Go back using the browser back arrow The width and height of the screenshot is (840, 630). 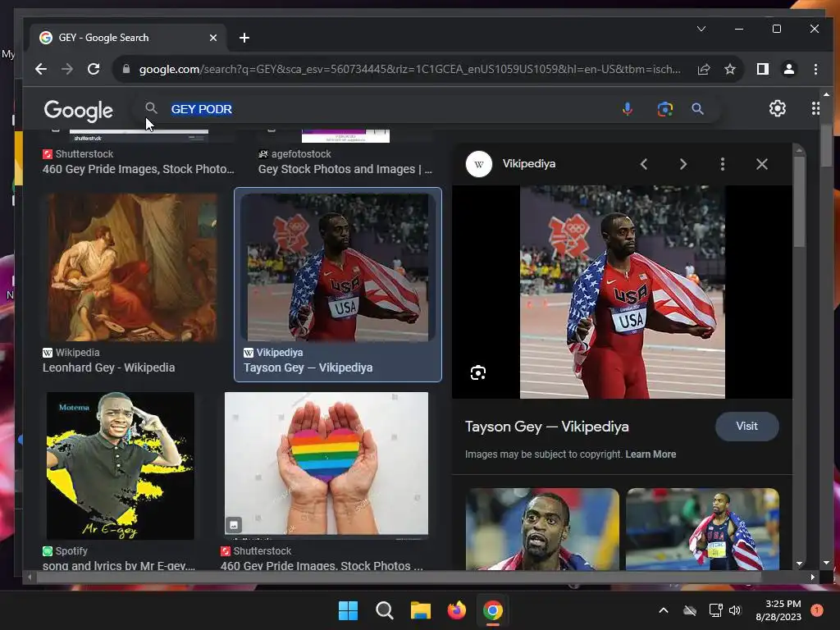coord(41,69)
